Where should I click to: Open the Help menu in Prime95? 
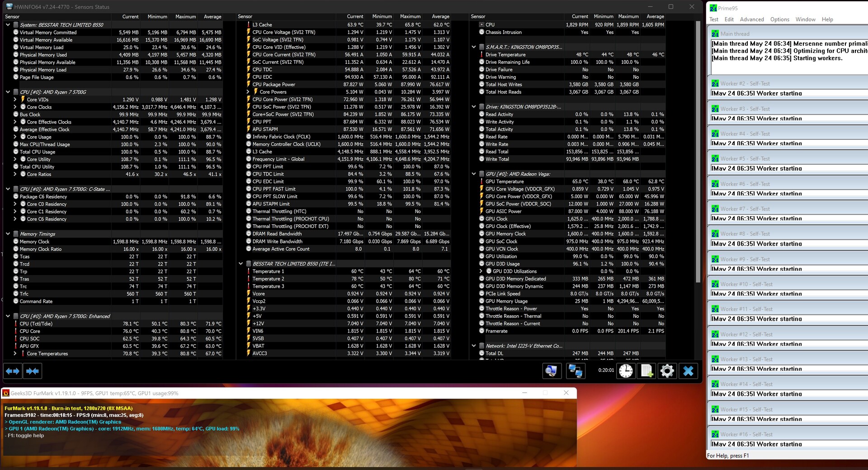(x=827, y=19)
